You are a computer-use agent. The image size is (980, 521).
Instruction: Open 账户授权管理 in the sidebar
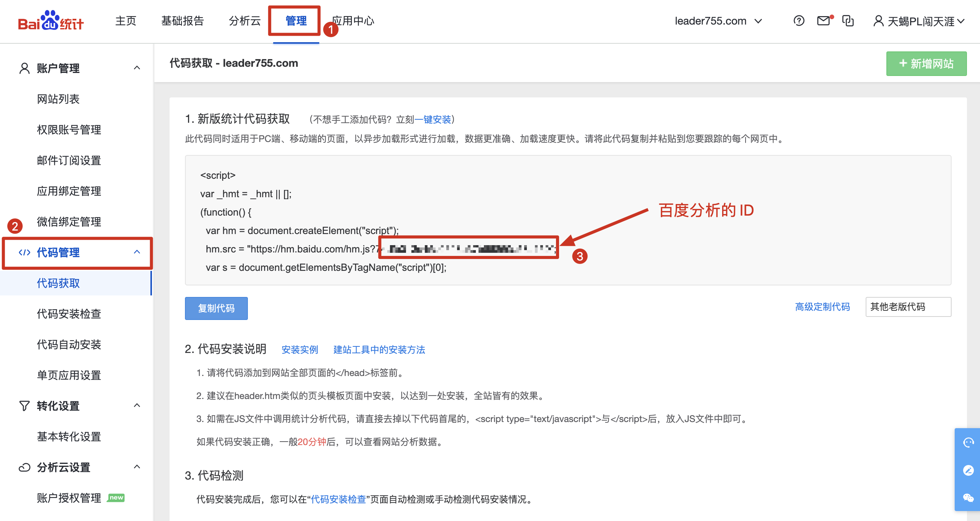(x=69, y=498)
